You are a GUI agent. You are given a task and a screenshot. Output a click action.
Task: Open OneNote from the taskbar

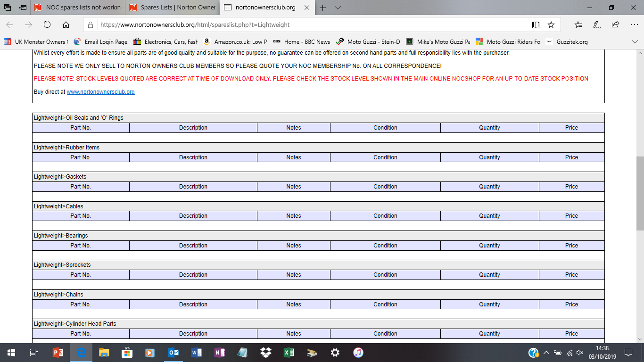(219, 353)
